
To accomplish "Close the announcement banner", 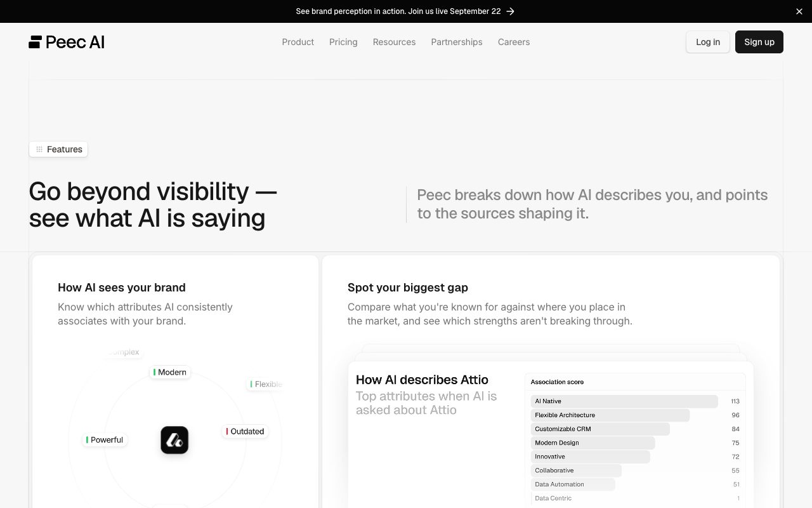I will pos(799,11).
